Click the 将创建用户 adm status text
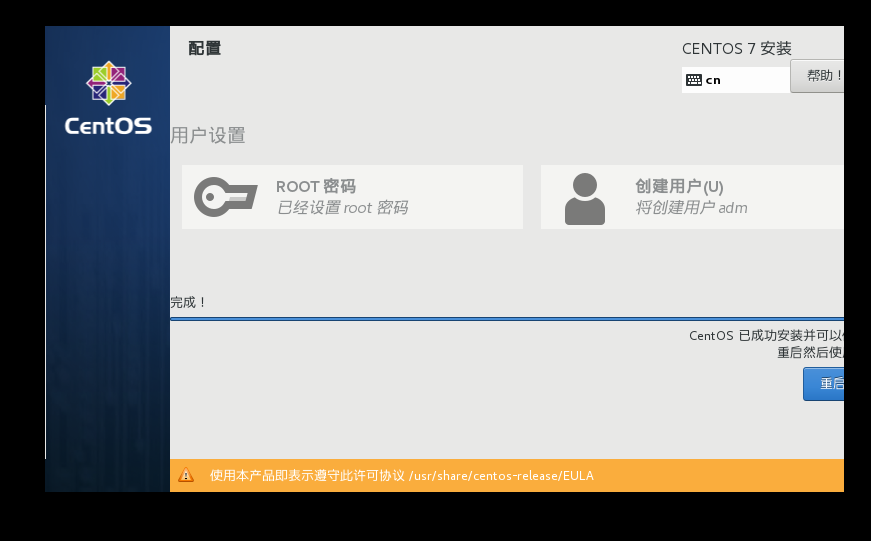871x541 pixels. pyautogui.click(x=691, y=208)
